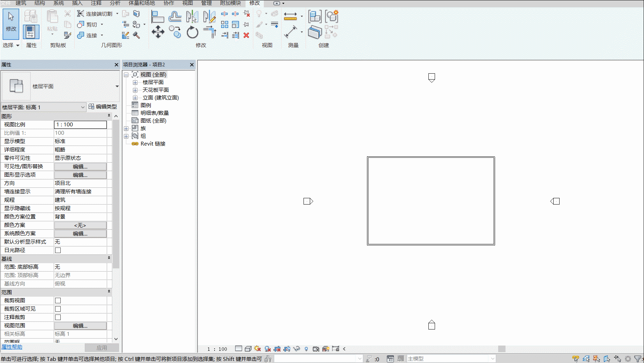Toggle the 裁剪视图 checkbox
Image resolution: width=644 pixels, height=363 pixels.
58,301
